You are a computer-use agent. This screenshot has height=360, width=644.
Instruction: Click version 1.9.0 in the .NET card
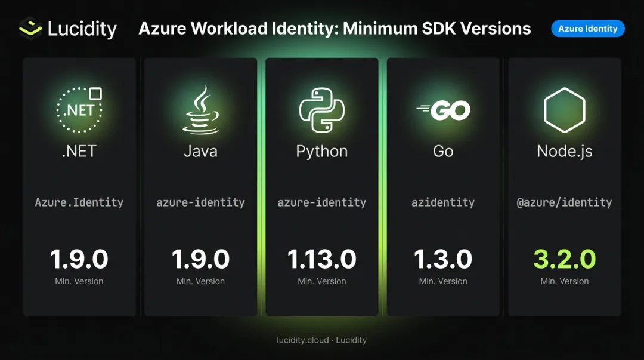coord(79,259)
